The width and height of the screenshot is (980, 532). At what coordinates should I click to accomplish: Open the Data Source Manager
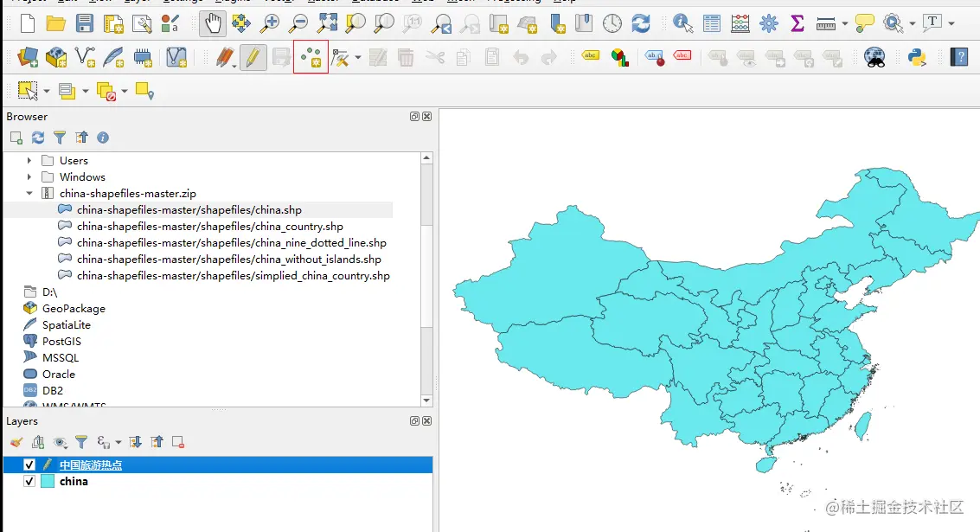click(x=28, y=57)
